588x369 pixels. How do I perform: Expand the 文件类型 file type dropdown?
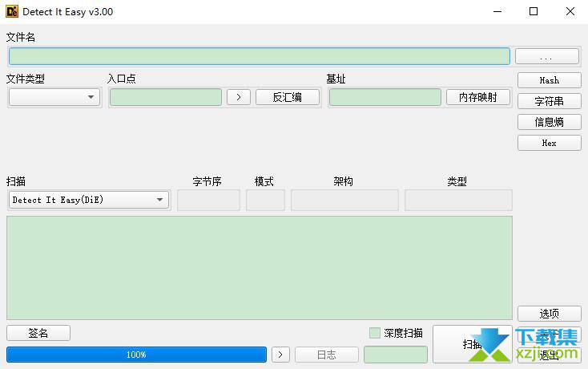54,97
